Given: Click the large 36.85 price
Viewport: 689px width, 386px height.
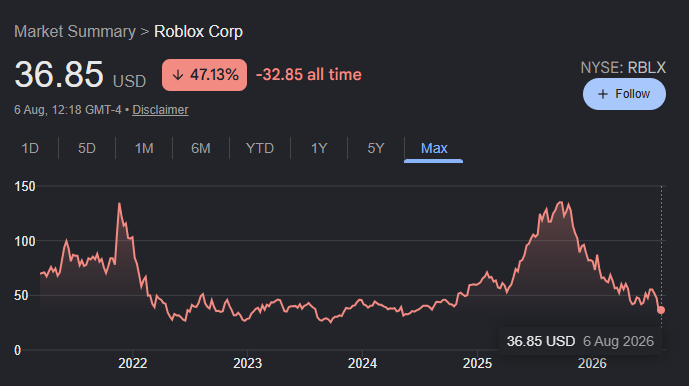Looking at the screenshot, I should 59,74.
